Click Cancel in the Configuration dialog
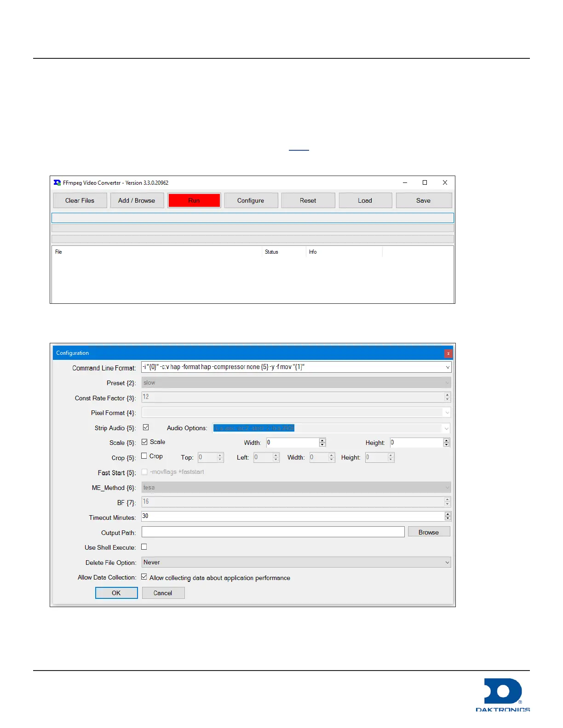The image size is (563, 728). (x=163, y=593)
